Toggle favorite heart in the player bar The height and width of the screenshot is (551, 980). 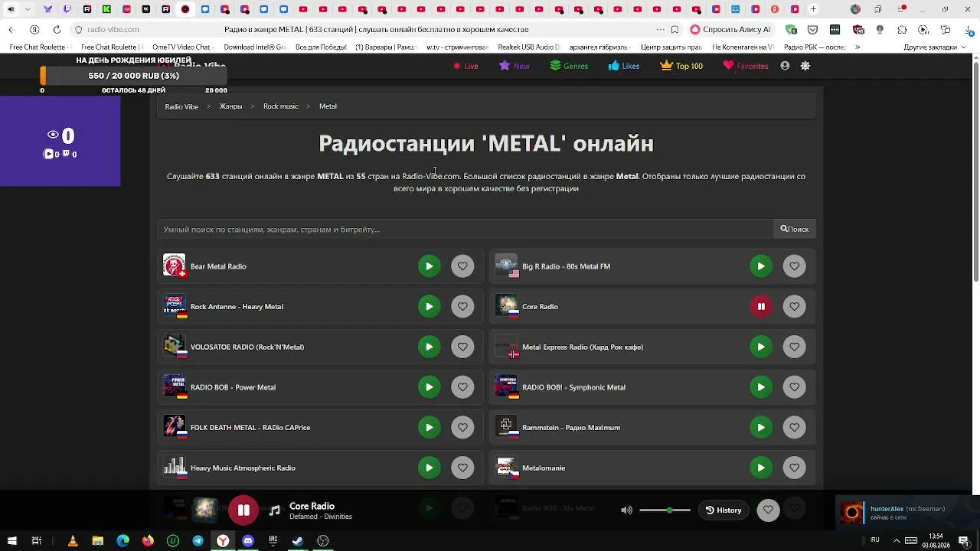[x=768, y=510]
